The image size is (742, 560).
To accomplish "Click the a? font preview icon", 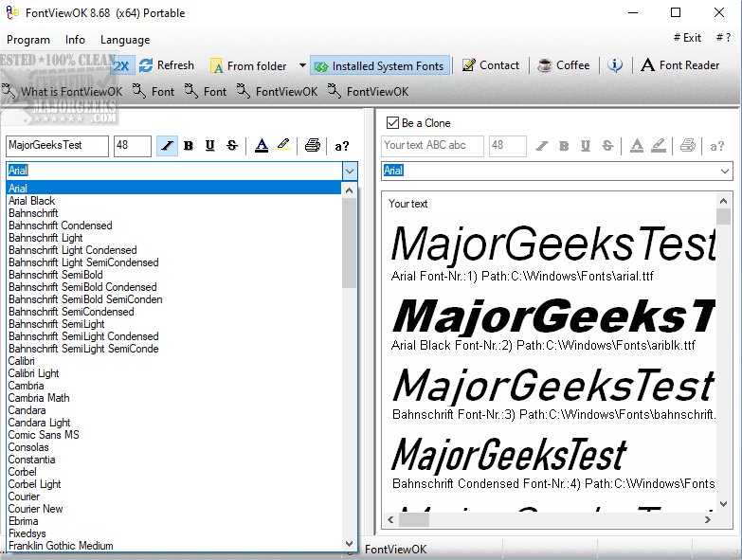I will coord(341,146).
